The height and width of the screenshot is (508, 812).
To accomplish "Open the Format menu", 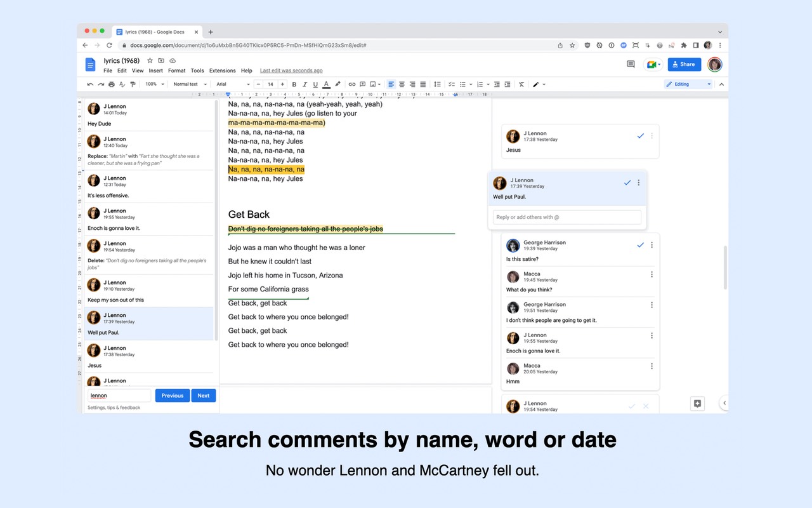I will pyautogui.click(x=177, y=70).
